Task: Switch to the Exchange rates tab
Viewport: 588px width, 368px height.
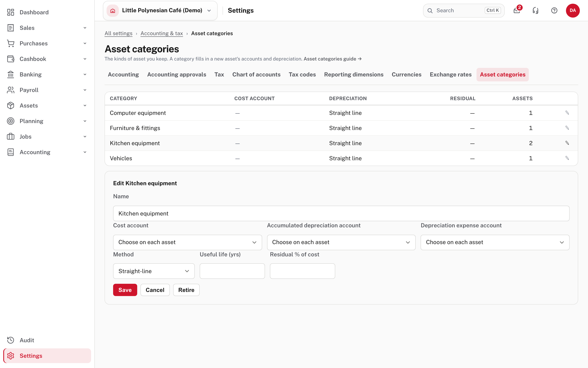Action: 450,74
